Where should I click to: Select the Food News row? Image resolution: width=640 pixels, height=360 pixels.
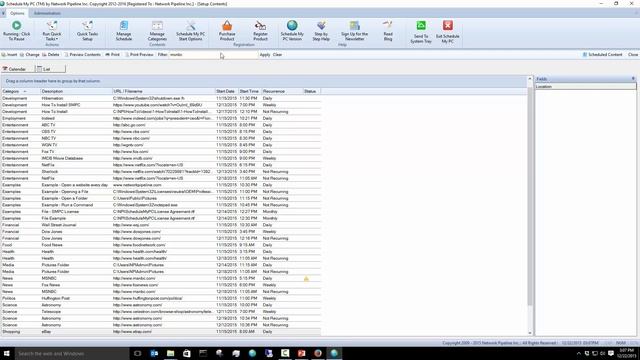(x=161, y=245)
